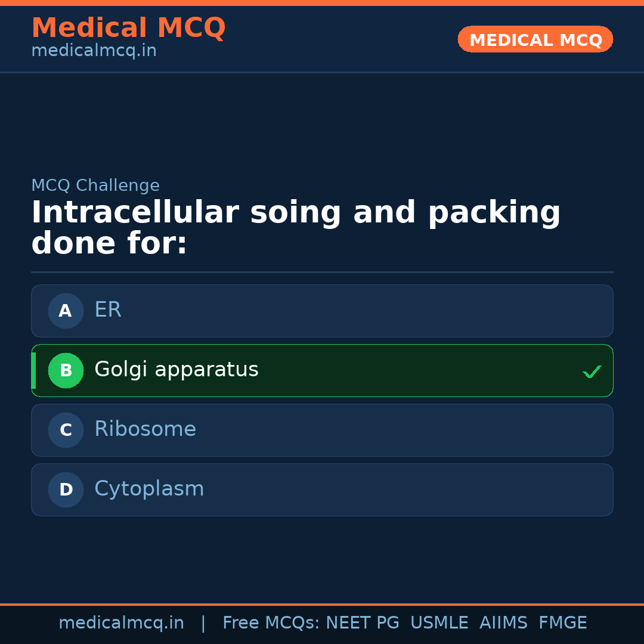The image size is (644, 644).
Task: Click the MCQ Challenge label
Action: coord(95,185)
